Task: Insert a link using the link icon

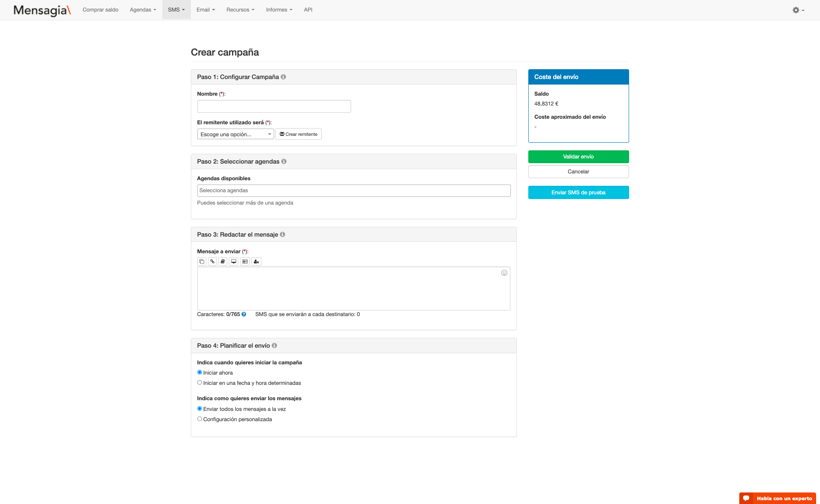Action: pyautogui.click(x=212, y=261)
